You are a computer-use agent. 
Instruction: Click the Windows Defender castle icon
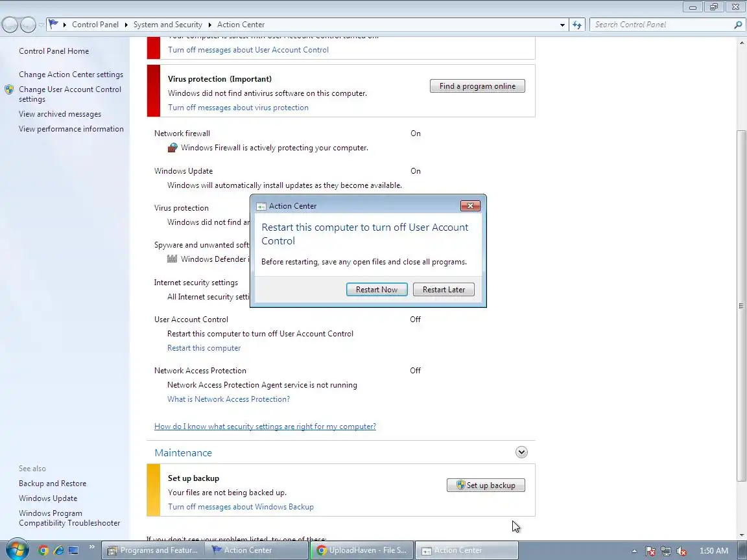[x=172, y=259]
